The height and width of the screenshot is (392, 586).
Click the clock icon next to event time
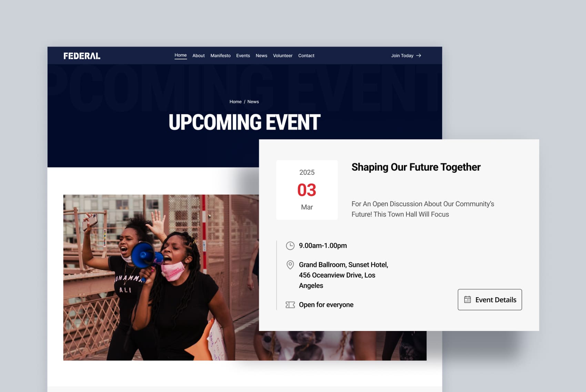click(290, 245)
